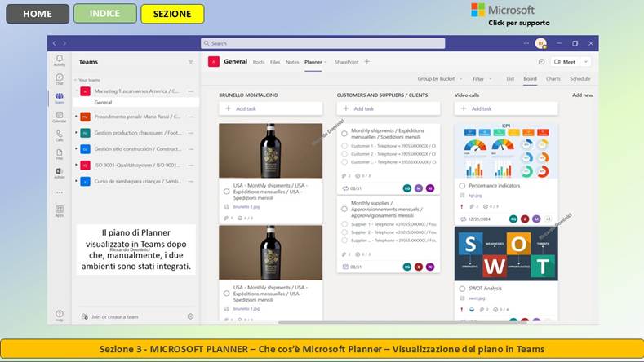644x362 pixels.
Task: Complete Monthly supplies task circle
Action: (344, 209)
